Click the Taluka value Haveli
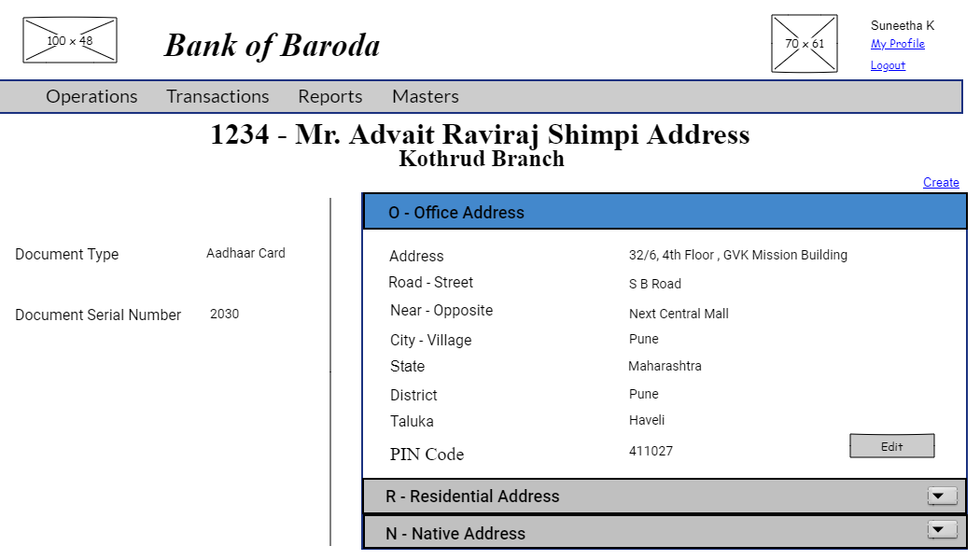The image size is (980, 560). click(646, 420)
